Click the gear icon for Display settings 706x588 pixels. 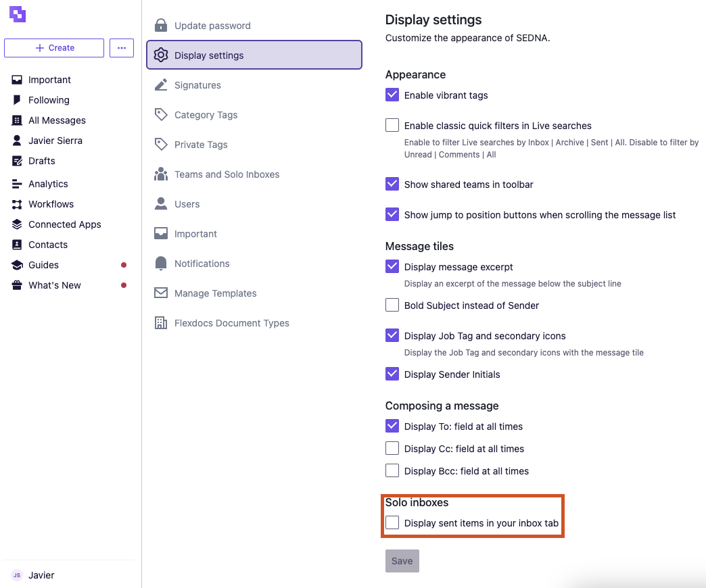[161, 55]
